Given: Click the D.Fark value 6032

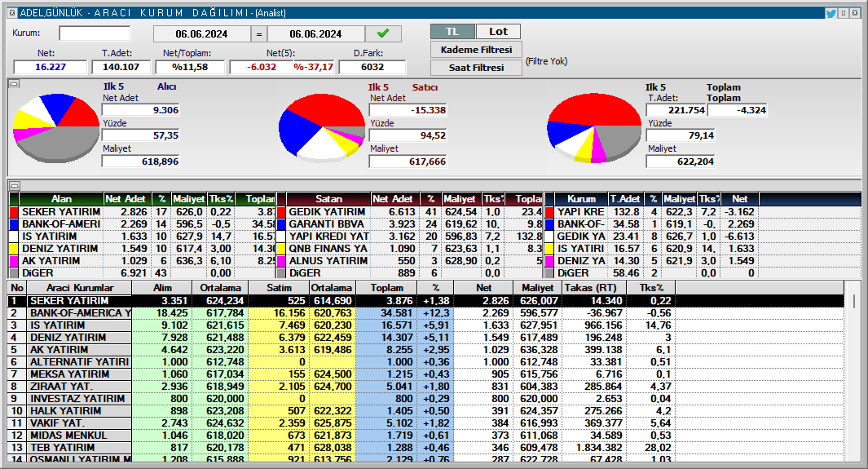Looking at the screenshot, I should [x=372, y=67].
